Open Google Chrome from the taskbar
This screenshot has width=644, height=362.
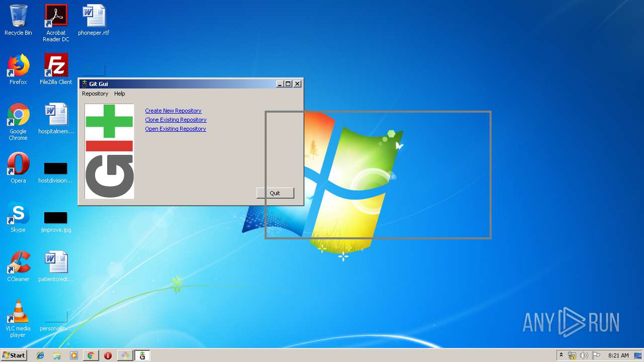click(x=91, y=355)
